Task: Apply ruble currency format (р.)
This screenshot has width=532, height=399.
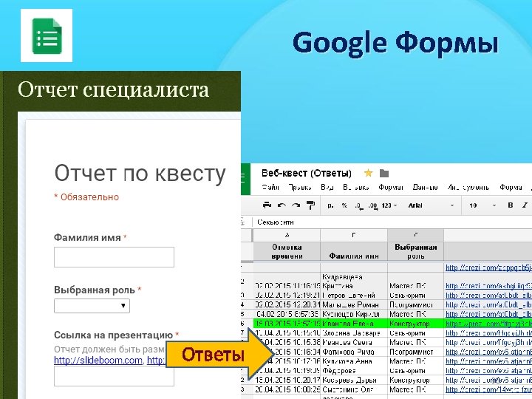Action: (x=330, y=205)
